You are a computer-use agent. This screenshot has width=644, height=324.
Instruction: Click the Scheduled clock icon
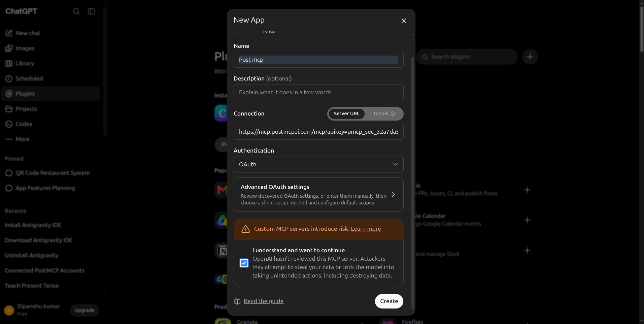tap(9, 78)
